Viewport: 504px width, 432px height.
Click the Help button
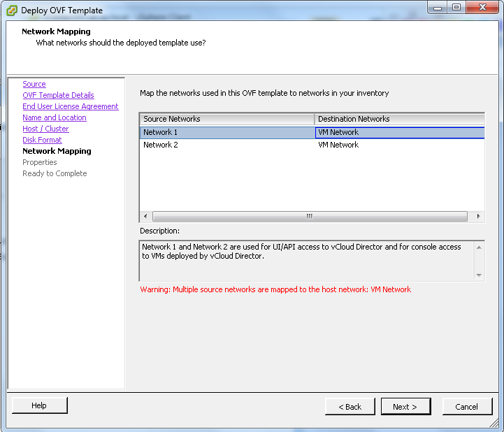point(40,405)
